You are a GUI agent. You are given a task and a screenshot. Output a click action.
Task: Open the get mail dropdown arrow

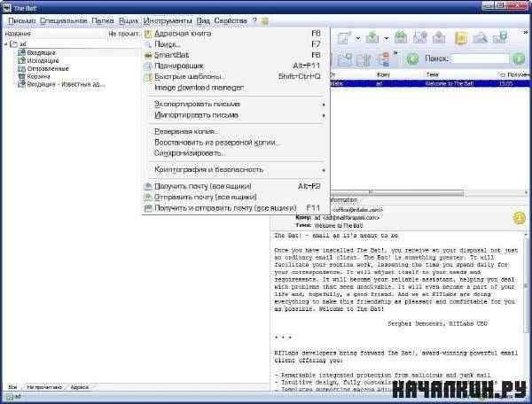[387, 38]
